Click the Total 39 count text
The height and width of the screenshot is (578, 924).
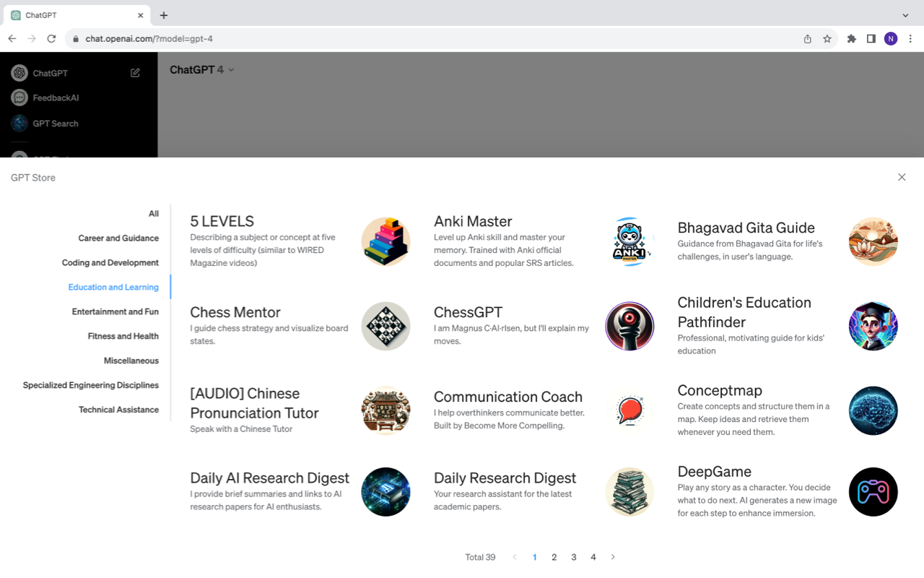click(480, 557)
